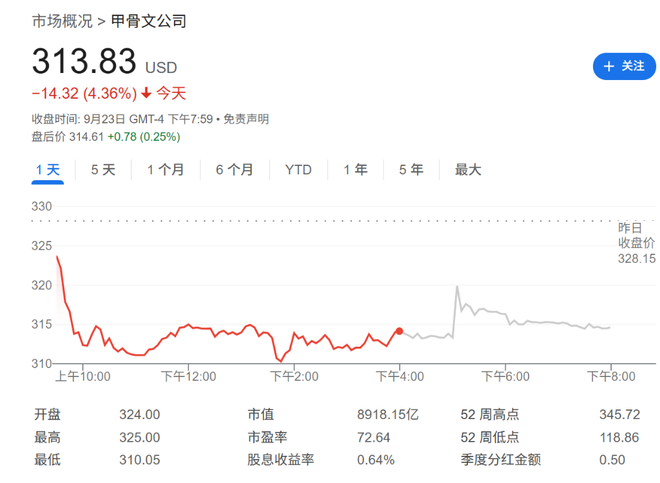
Task: Show the 1 个月 chart range
Action: click(165, 170)
